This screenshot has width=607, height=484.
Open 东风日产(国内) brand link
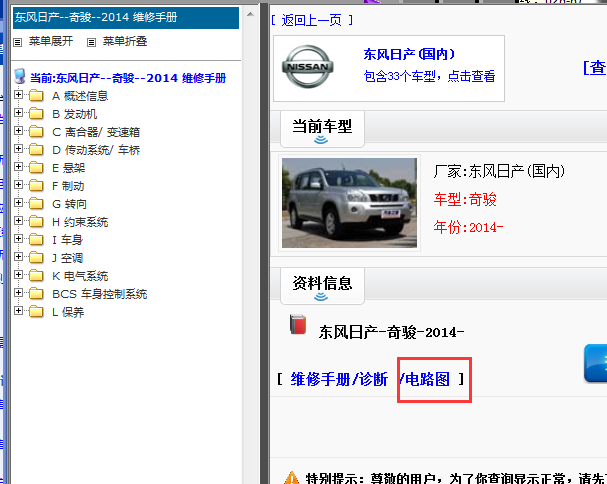coord(409,54)
